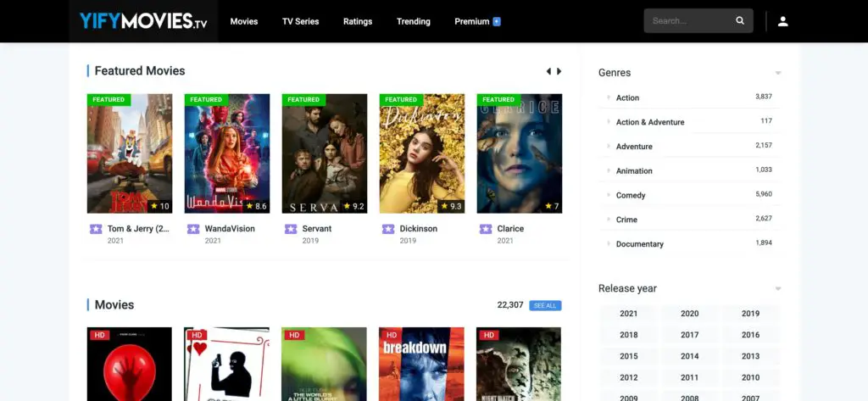Viewport: 868px width, 401px height.
Task: Open the Night Watch movie poster
Action: point(519,364)
